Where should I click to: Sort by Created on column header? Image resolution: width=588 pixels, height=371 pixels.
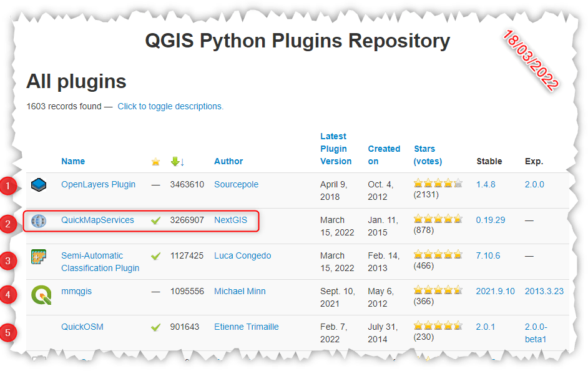point(383,155)
